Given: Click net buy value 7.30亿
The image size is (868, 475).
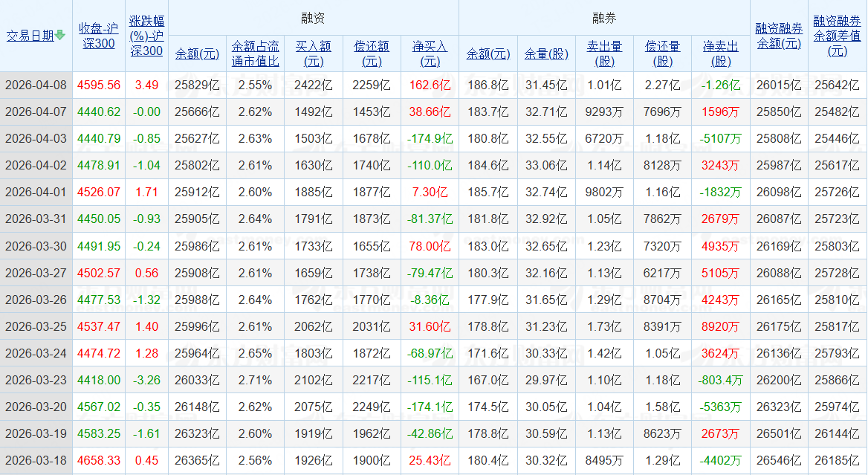Looking at the screenshot, I should coord(430,192).
